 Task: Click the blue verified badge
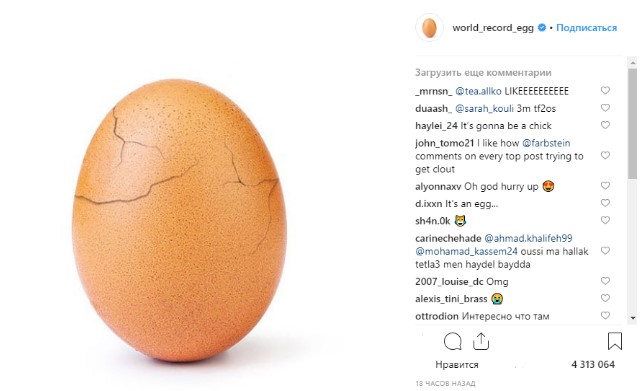click(x=542, y=27)
